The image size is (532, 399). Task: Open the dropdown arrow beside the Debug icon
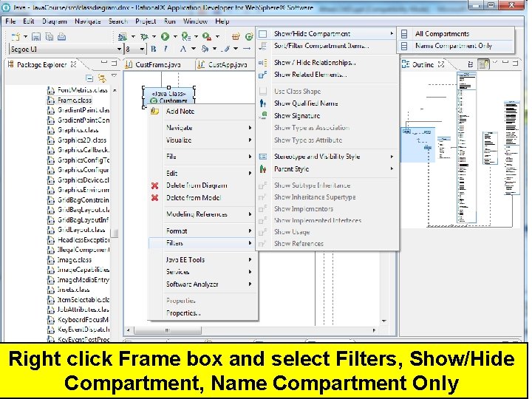[154, 36]
